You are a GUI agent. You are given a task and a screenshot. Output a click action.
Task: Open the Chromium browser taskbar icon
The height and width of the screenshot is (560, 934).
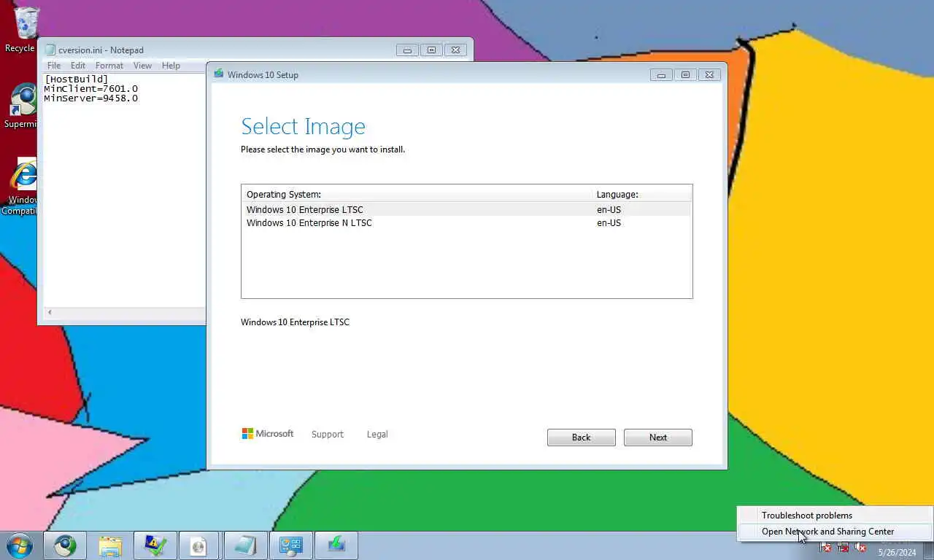[65, 545]
